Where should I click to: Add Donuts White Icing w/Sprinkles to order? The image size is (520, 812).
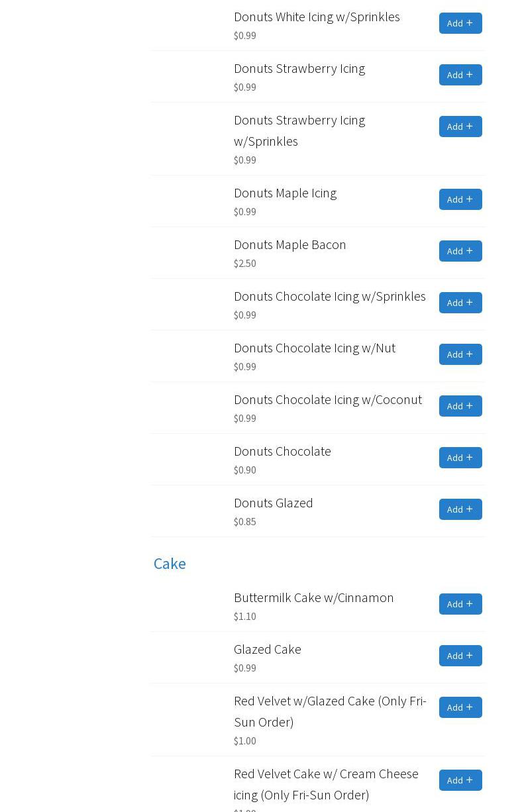coord(460,23)
